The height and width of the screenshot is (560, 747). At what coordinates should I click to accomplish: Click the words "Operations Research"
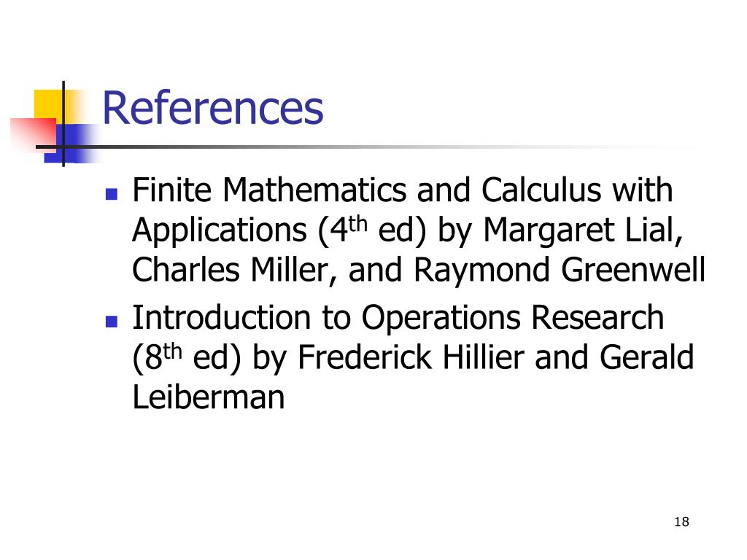pos(513,318)
